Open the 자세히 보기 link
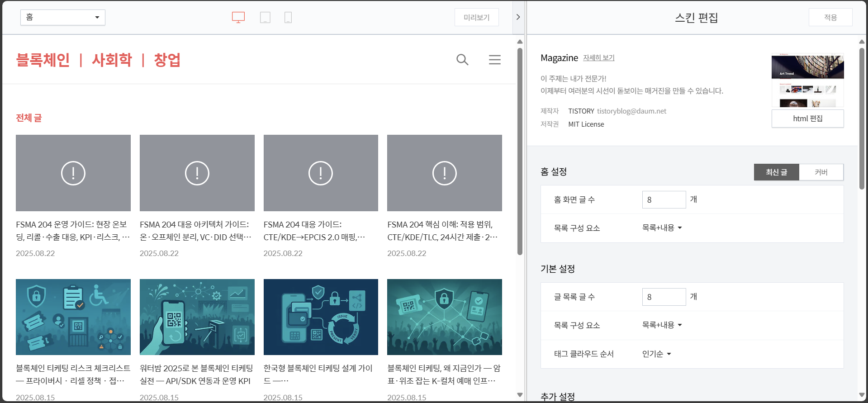Image resolution: width=868 pixels, height=403 pixels. point(598,58)
